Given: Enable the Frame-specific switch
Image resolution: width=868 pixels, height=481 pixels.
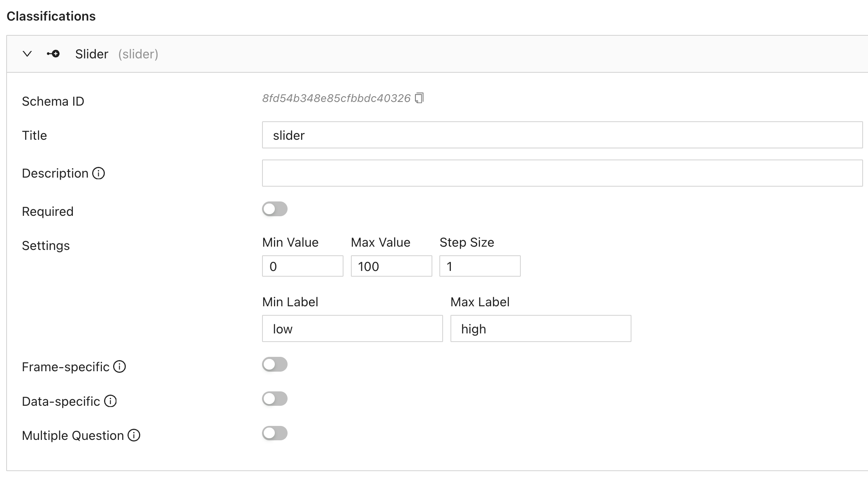Looking at the screenshot, I should point(275,364).
